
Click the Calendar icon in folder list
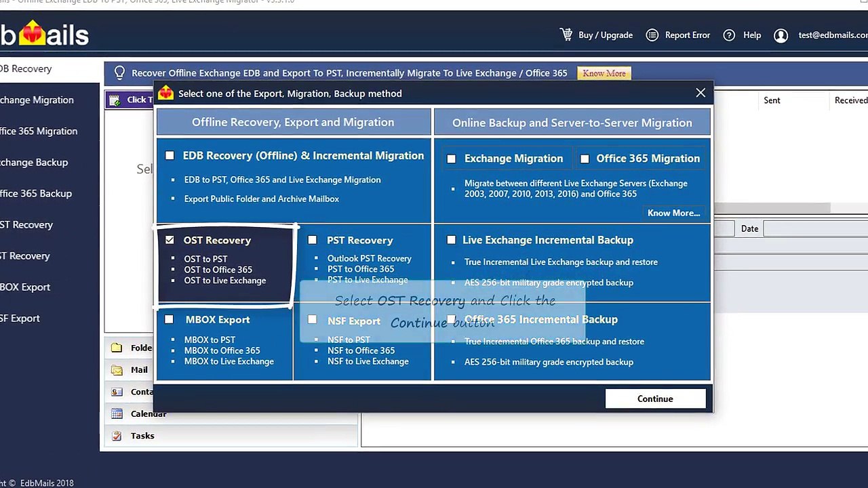pyautogui.click(x=117, y=413)
